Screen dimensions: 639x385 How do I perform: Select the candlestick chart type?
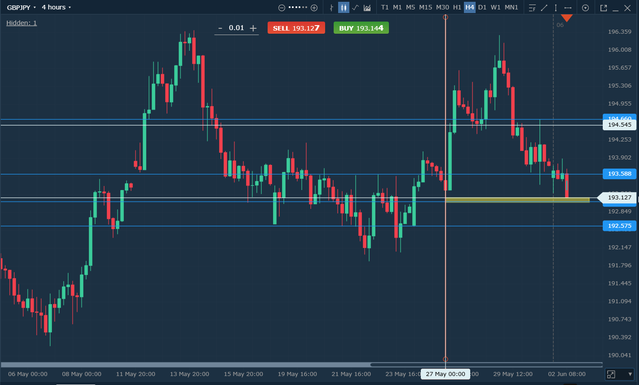(x=344, y=8)
